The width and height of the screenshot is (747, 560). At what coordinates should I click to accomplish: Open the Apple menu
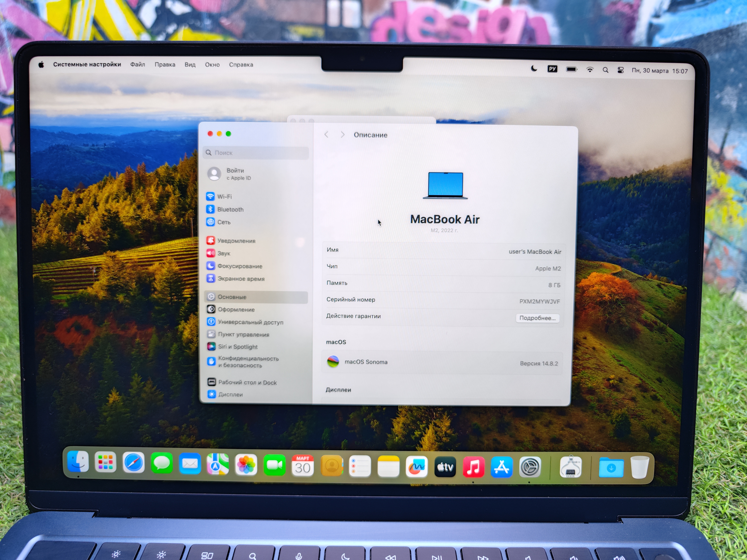coord(41,65)
